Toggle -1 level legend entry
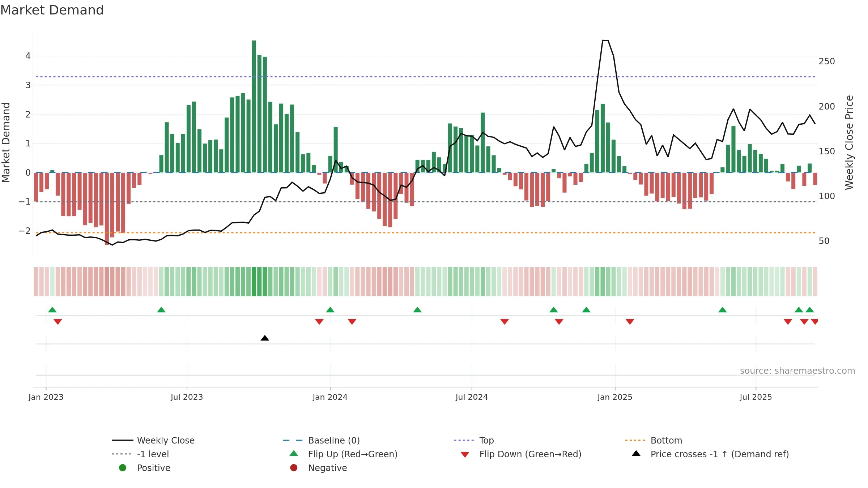This screenshot has width=868, height=488. [x=140, y=454]
